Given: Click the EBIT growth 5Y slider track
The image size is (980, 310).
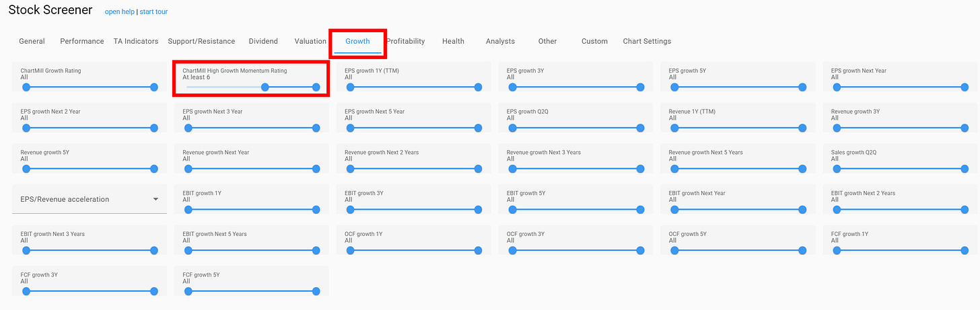Looking at the screenshot, I should click(x=576, y=210).
